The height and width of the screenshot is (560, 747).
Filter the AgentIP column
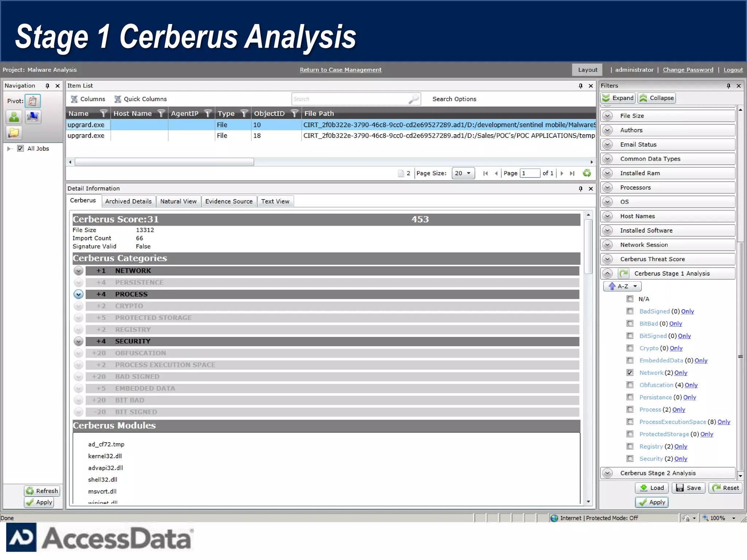[x=208, y=113]
